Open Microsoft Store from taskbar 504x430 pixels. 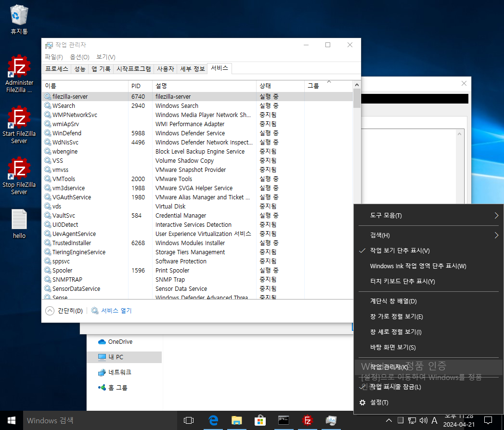(x=260, y=420)
